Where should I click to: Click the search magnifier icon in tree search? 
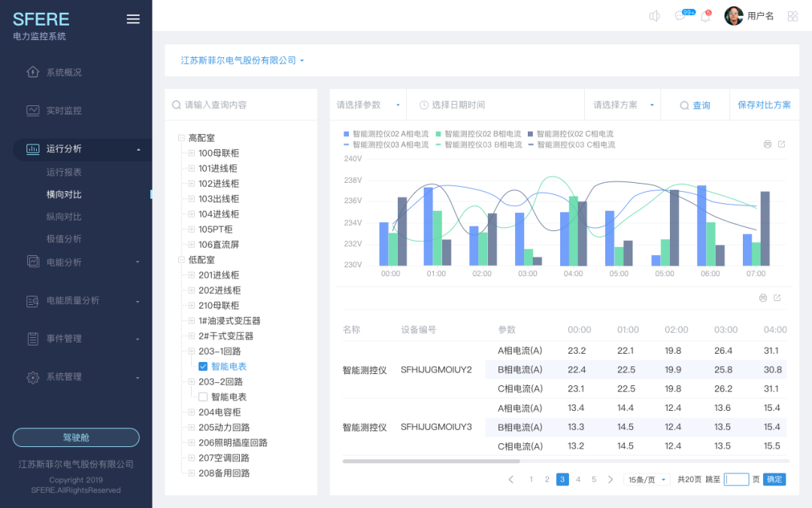pyautogui.click(x=177, y=105)
